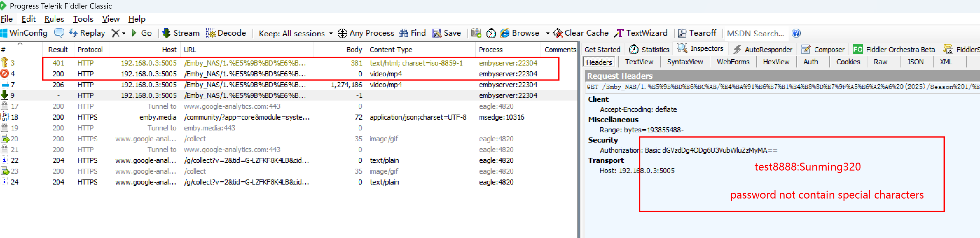Image resolution: width=980 pixels, height=238 pixels.
Task: Select session 7 with 206 result
Action: coord(289,85)
